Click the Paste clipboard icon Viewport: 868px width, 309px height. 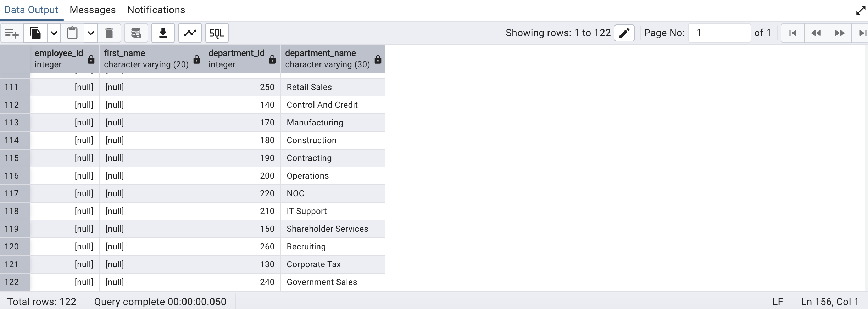tap(72, 33)
